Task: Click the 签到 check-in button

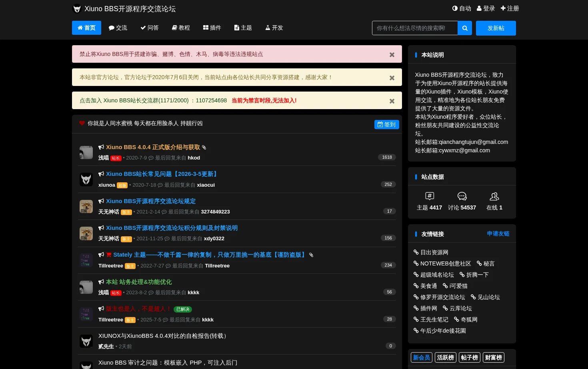Action: [387, 124]
